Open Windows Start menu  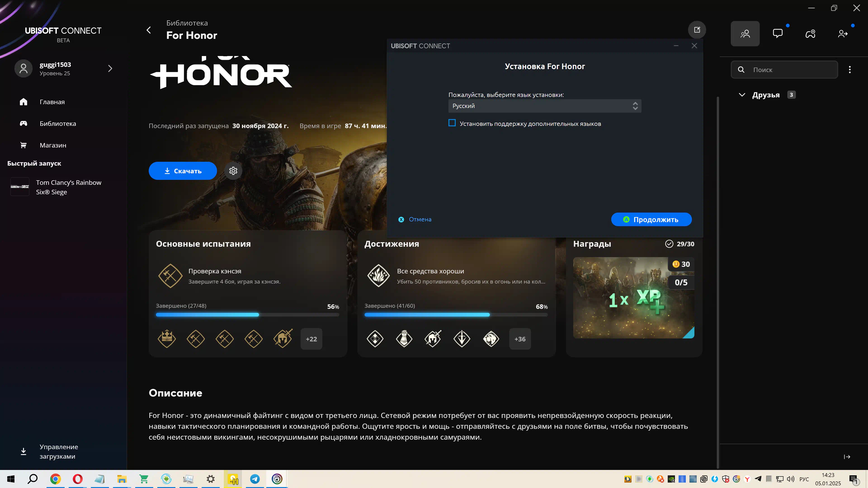pos(11,479)
